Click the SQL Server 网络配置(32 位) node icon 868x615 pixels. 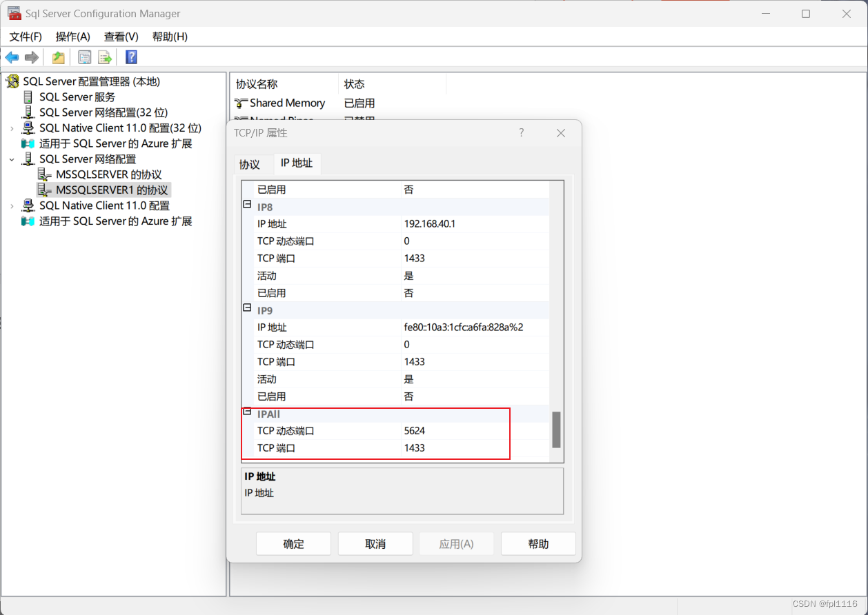point(28,112)
